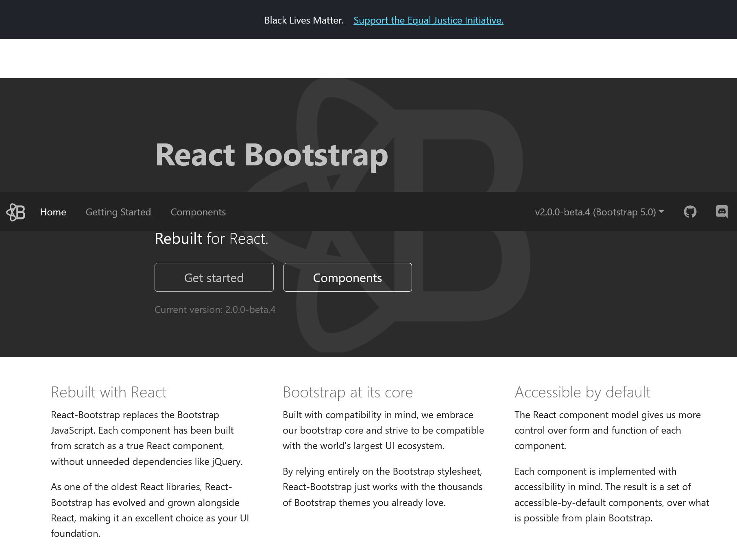Follow the Support the Equal Justice Initiative link

click(428, 20)
